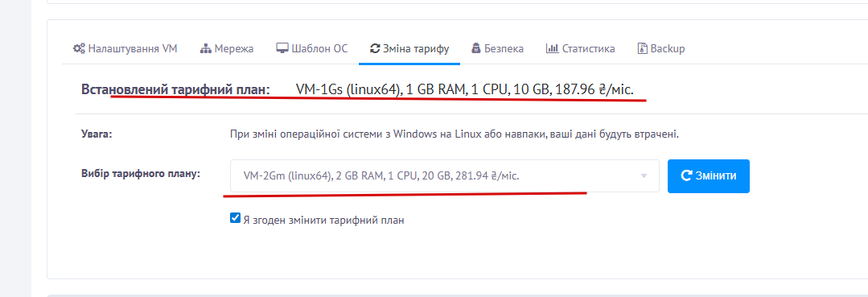Click the monitor icon beside Шаблон ОС
This screenshot has width=868, height=297.
pyautogui.click(x=282, y=48)
